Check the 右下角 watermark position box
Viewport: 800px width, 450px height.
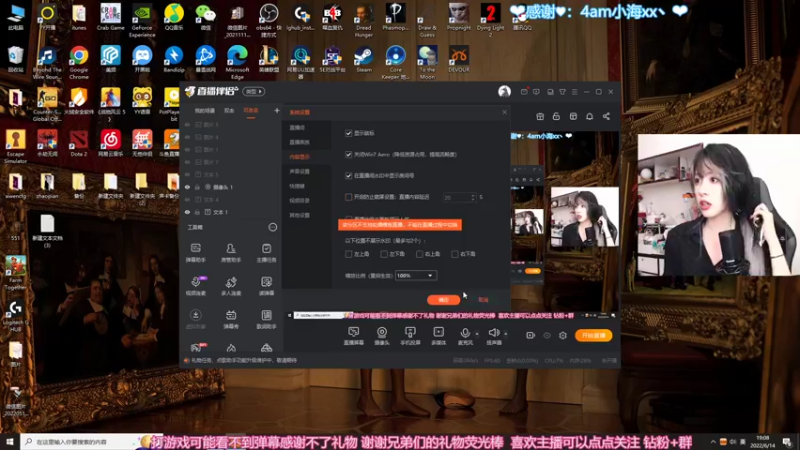tap(455, 254)
